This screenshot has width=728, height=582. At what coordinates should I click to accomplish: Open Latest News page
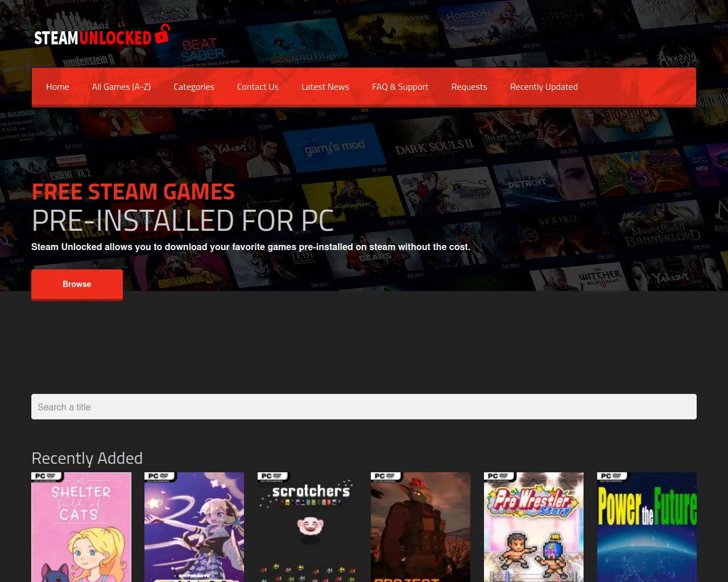click(325, 87)
